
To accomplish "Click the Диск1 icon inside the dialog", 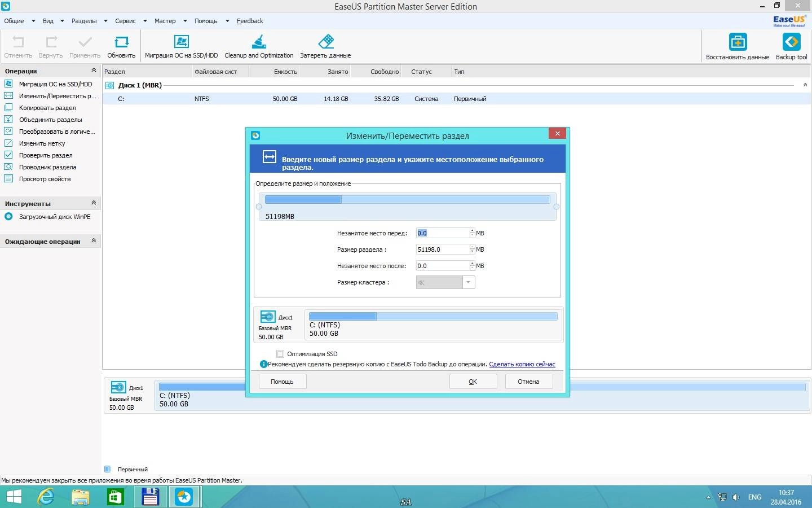I will coord(268,317).
